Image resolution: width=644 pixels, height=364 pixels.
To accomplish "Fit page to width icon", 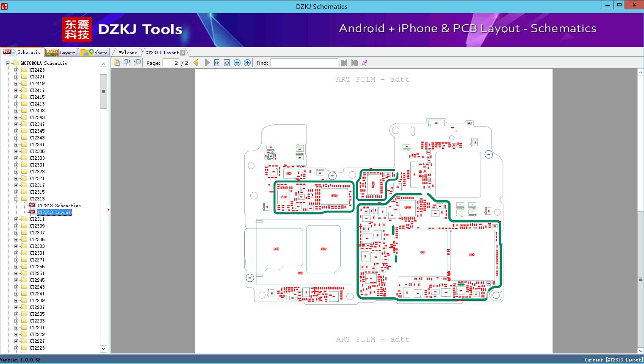I will coord(217,63).
